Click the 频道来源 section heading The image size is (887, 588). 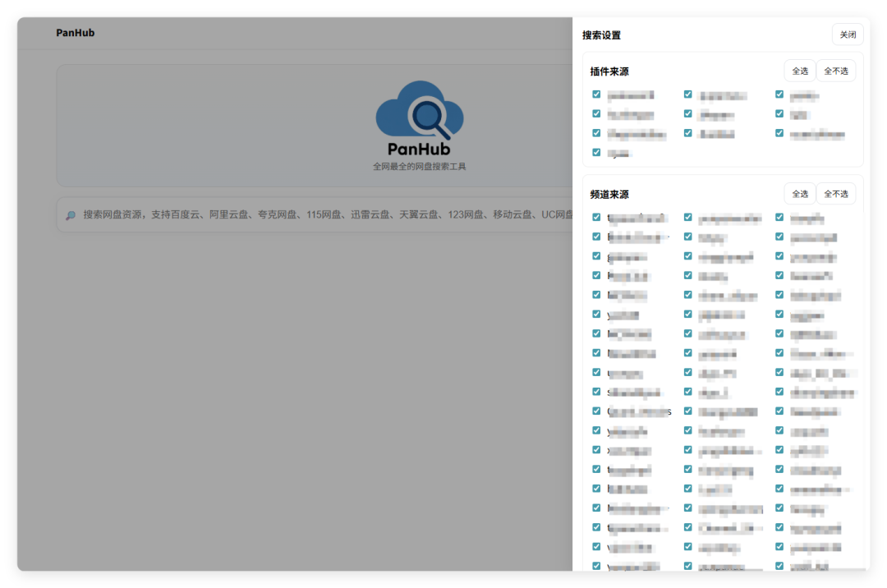(609, 195)
